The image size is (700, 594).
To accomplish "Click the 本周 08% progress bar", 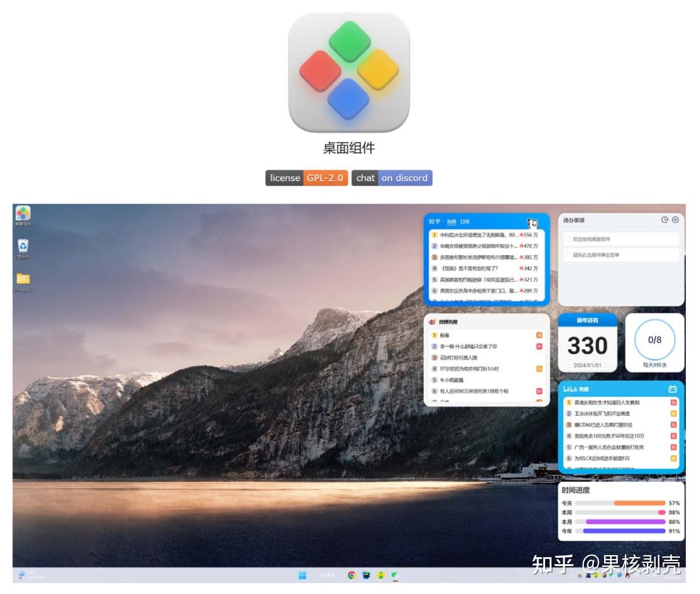I will [x=620, y=512].
